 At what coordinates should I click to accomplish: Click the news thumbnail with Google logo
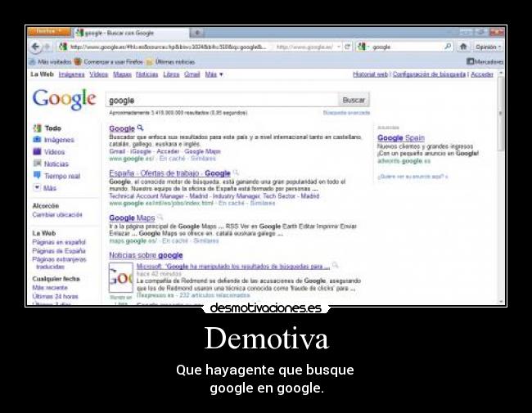121,277
